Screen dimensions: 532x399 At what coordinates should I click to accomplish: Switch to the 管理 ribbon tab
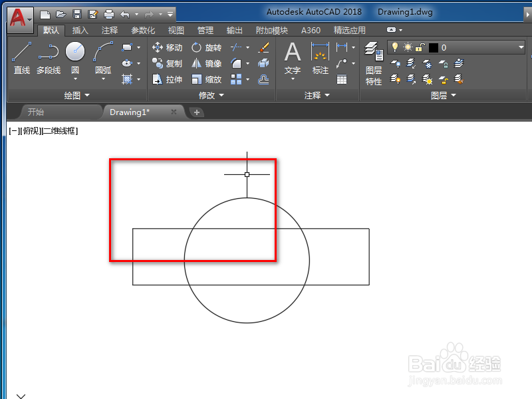click(x=205, y=30)
